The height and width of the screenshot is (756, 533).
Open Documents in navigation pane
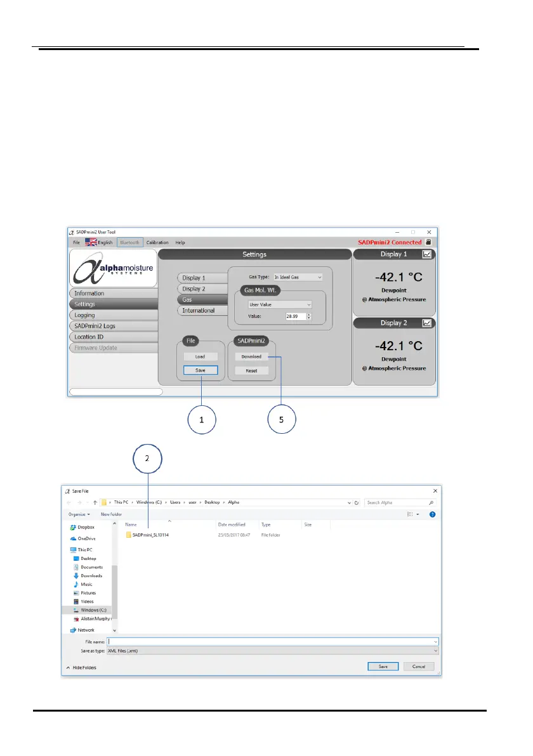[88, 567]
